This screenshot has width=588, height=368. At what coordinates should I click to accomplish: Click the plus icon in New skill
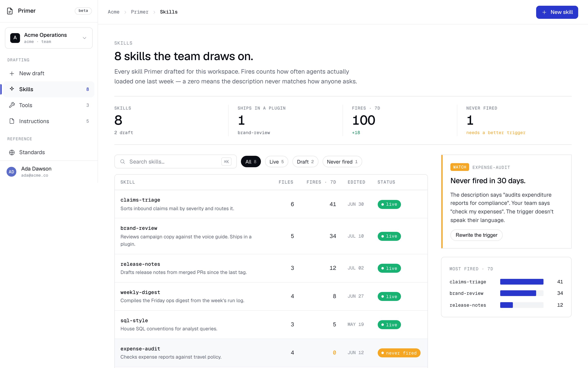point(544,12)
